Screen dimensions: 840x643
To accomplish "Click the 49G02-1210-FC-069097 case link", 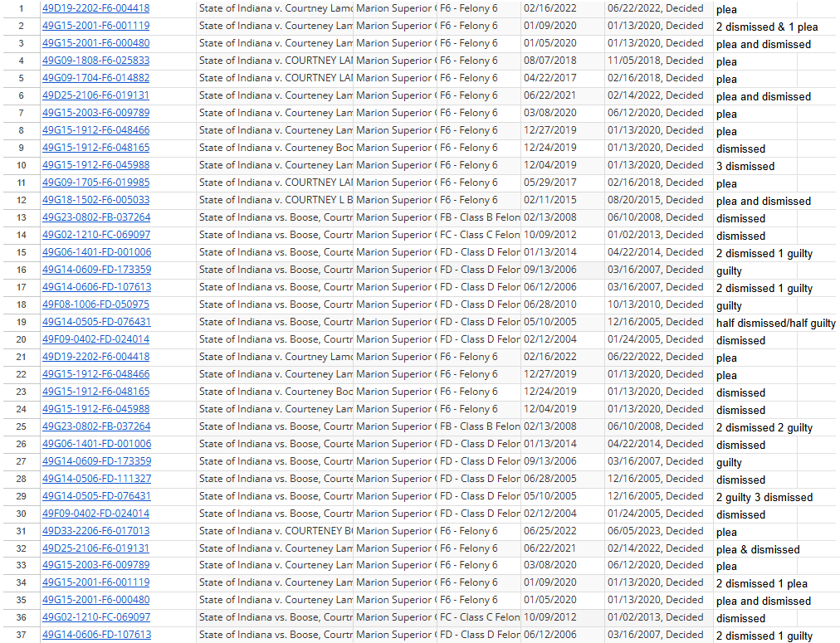I will coord(95,235).
